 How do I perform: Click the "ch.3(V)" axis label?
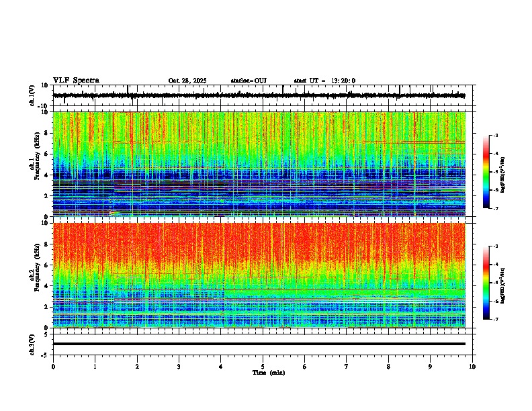pos(32,345)
